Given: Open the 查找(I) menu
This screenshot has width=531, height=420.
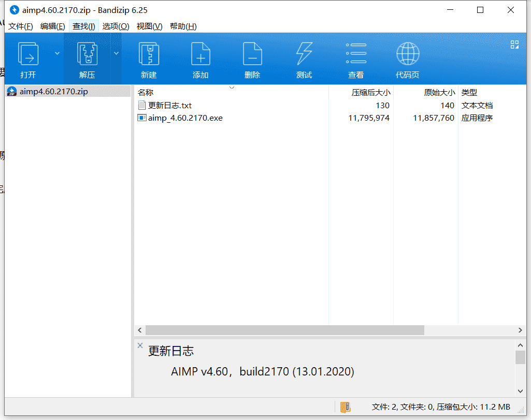Looking at the screenshot, I should click(83, 26).
